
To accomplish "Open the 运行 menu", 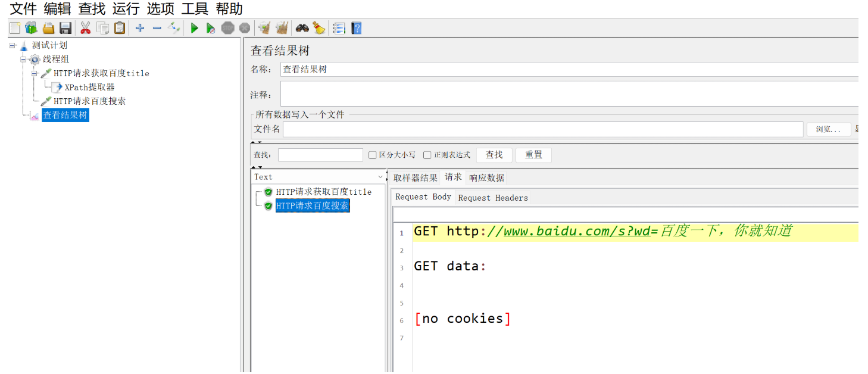I will coord(126,9).
